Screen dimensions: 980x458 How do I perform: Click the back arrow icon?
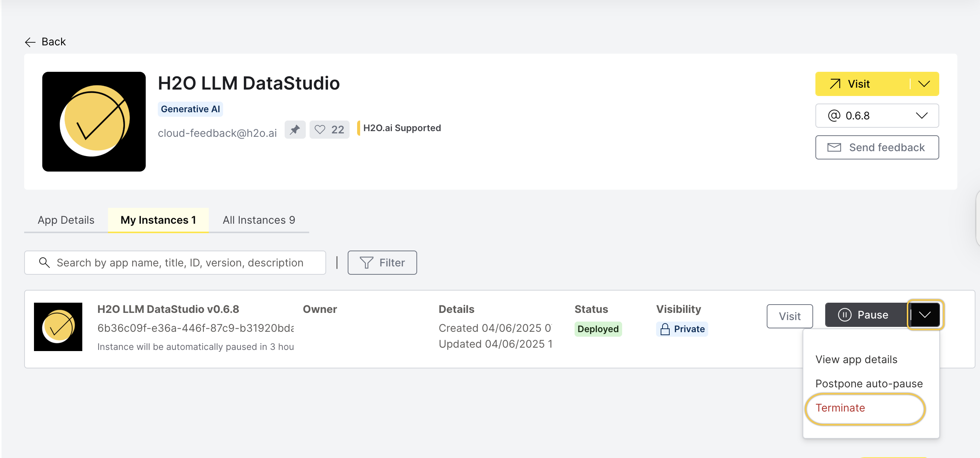pyautogui.click(x=30, y=42)
